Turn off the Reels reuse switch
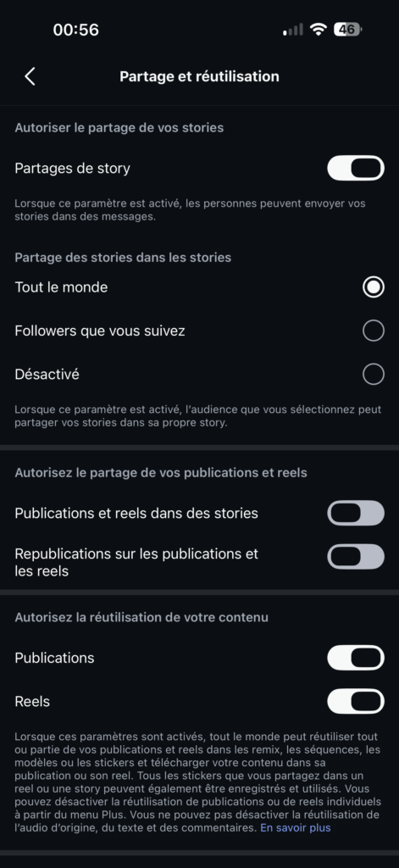399x868 pixels. click(355, 702)
